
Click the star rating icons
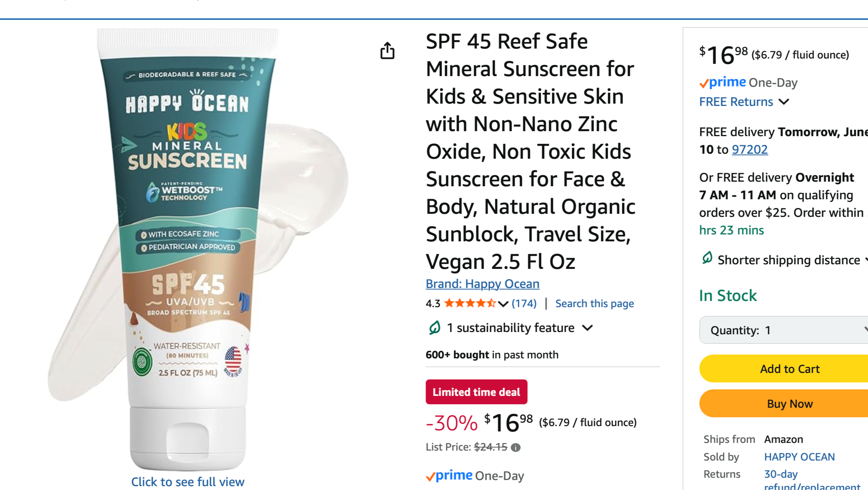[470, 303]
